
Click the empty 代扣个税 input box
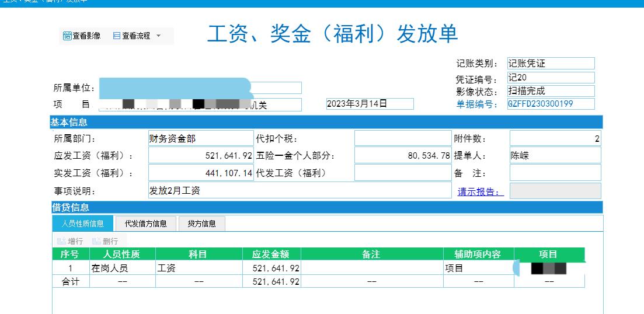tap(402, 138)
